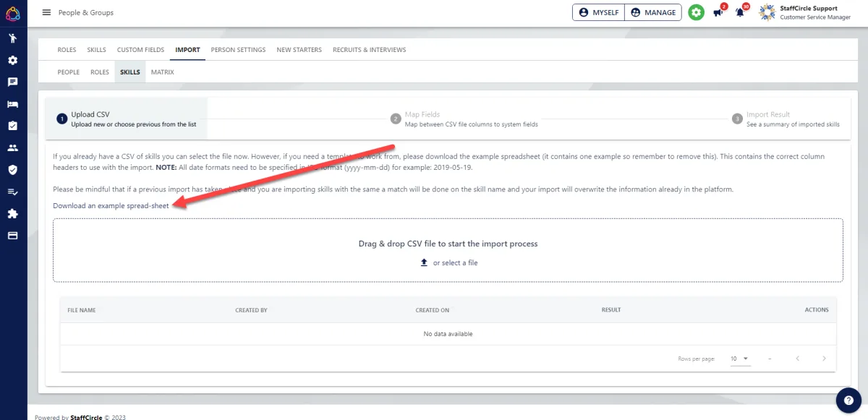Click 'or select a file' link
This screenshot has width=868, height=420.
point(455,262)
